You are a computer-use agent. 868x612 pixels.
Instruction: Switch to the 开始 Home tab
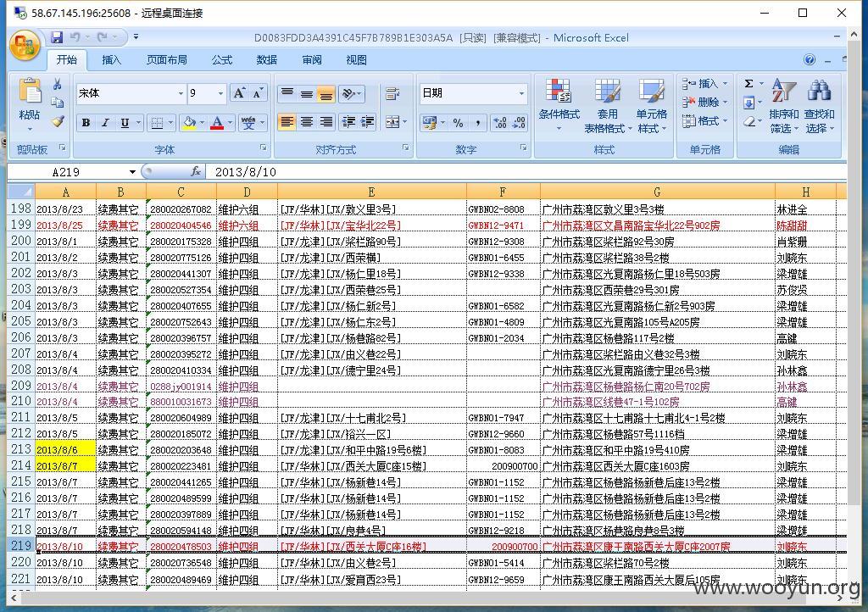point(67,60)
